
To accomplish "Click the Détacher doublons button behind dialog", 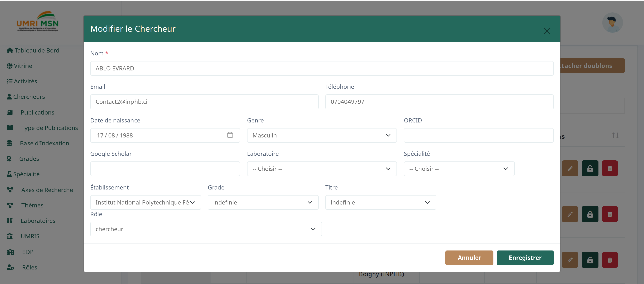I will pyautogui.click(x=592, y=66).
